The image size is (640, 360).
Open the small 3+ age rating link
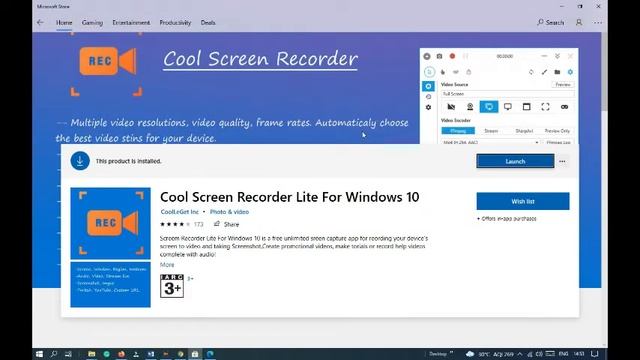[x=190, y=279]
